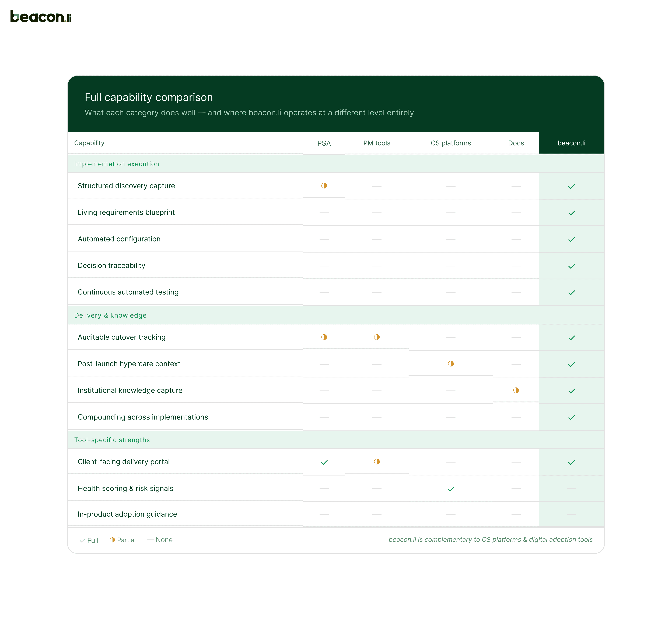
Task: Click the Partial legend item
Action: (123, 540)
